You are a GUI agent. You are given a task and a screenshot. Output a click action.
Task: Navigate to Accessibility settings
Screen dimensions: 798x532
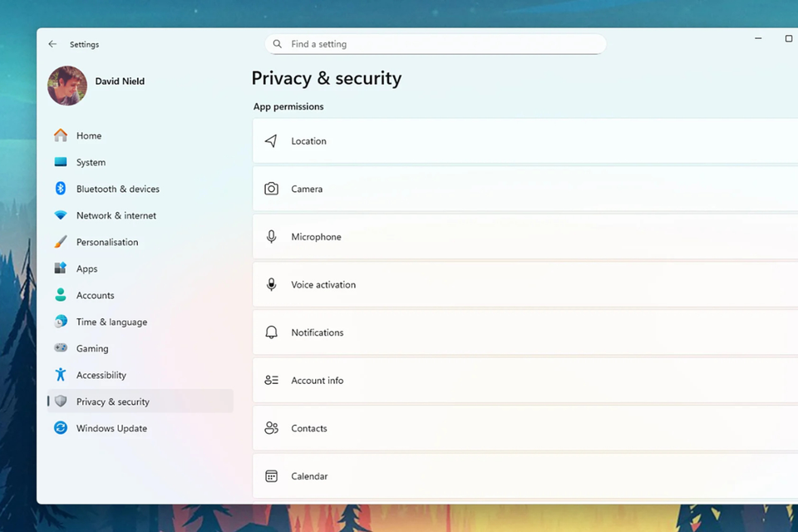tap(101, 375)
